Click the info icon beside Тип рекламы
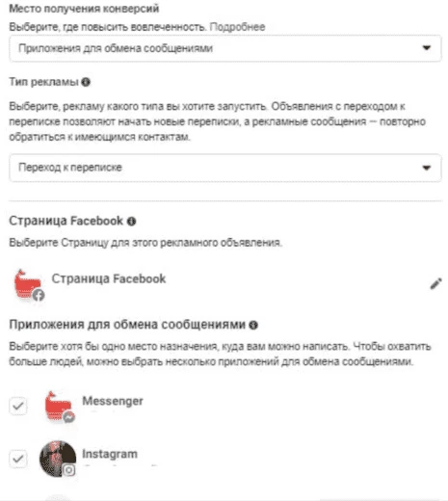The width and height of the screenshot is (448, 501). coord(86,82)
